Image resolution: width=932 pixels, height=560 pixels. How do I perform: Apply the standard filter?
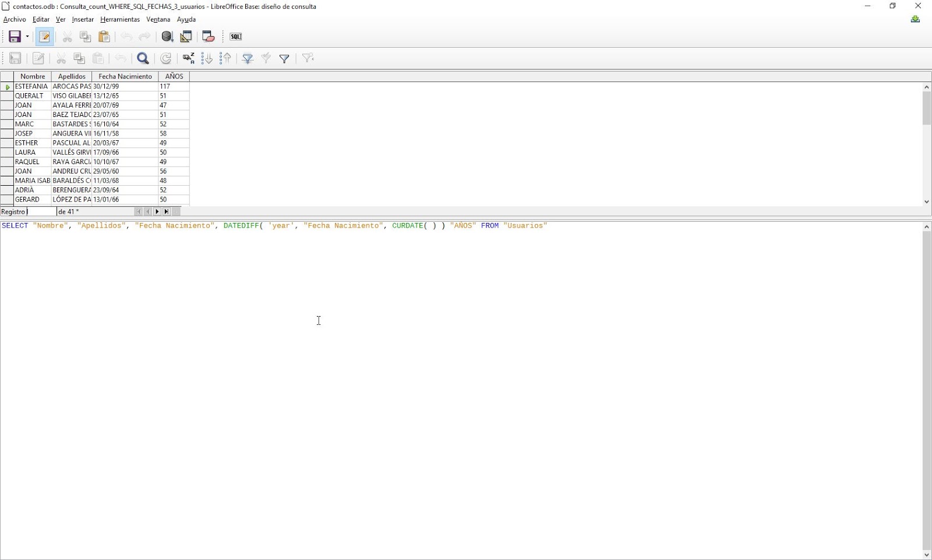click(x=284, y=58)
